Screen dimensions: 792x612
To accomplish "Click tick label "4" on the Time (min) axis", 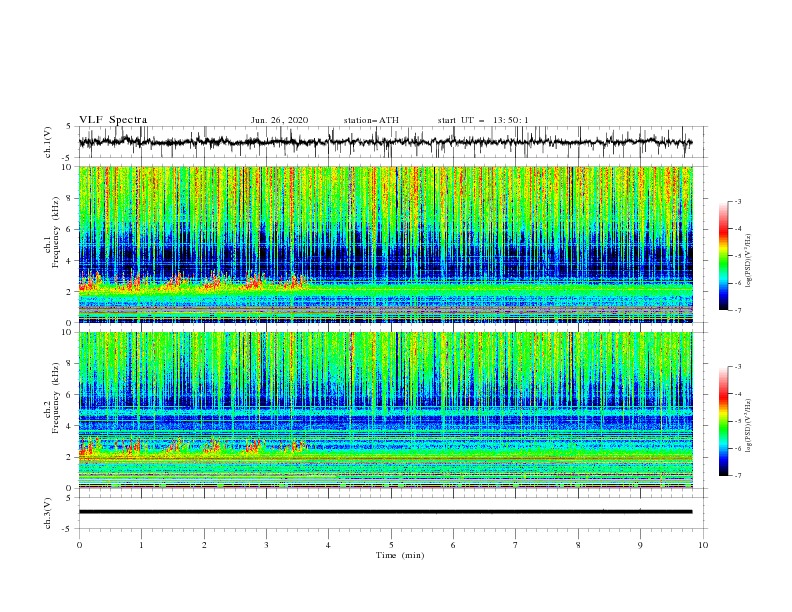I will [328, 545].
